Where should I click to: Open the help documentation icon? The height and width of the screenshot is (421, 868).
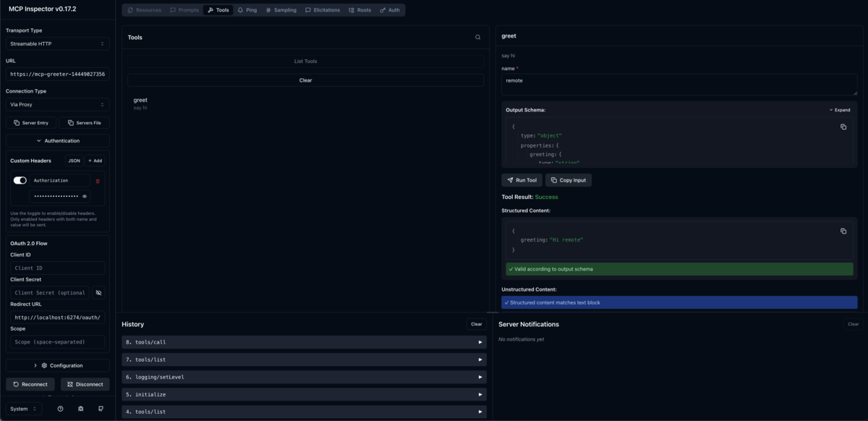pyautogui.click(x=60, y=409)
